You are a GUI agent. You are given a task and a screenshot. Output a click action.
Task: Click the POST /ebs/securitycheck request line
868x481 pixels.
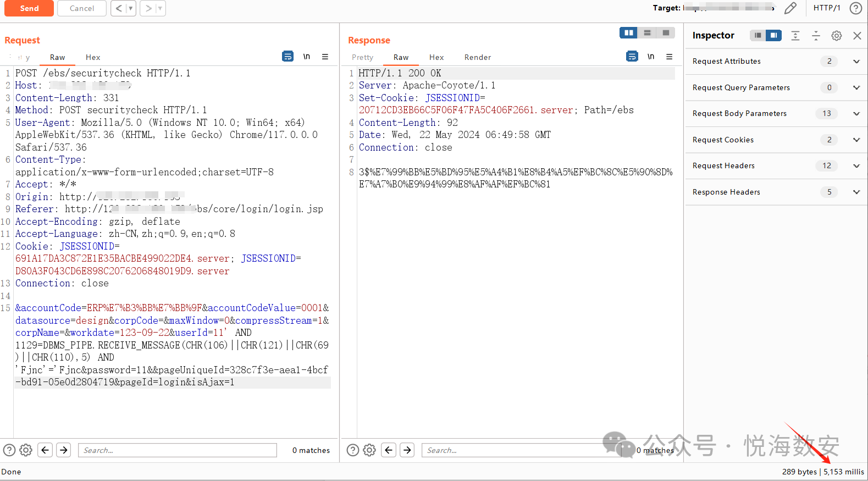103,73
